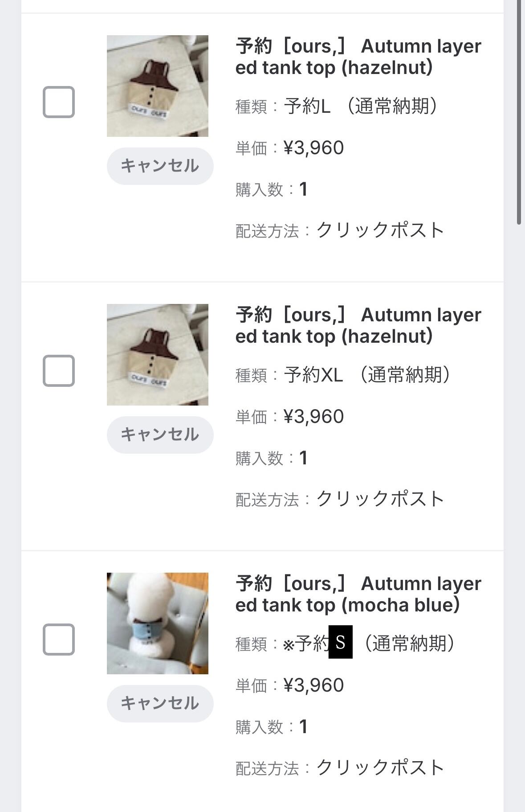Click クリックポスト on the 予約L item

tap(380, 230)
